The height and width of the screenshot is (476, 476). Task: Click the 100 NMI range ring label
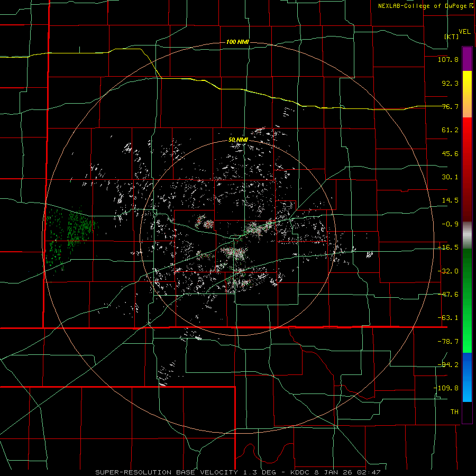237,42
